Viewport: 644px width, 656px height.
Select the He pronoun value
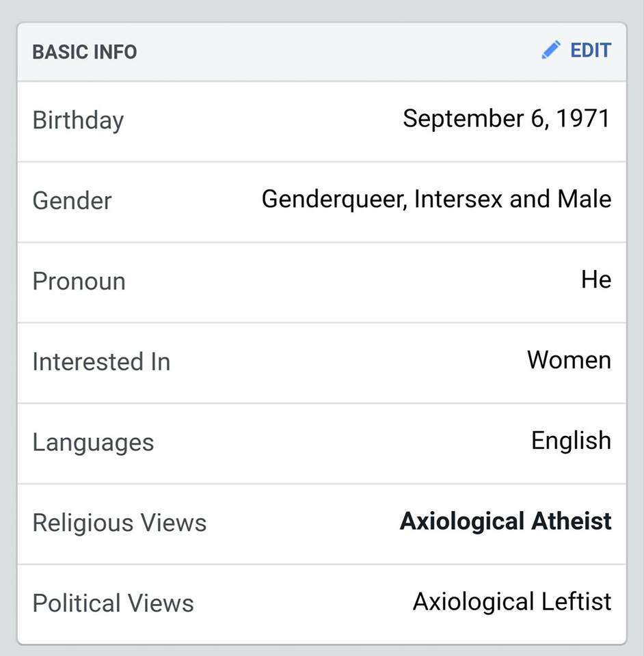coord(596,279)
